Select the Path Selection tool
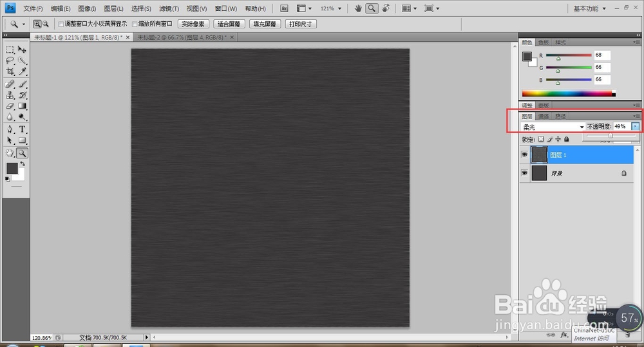 tap(10, 140)
